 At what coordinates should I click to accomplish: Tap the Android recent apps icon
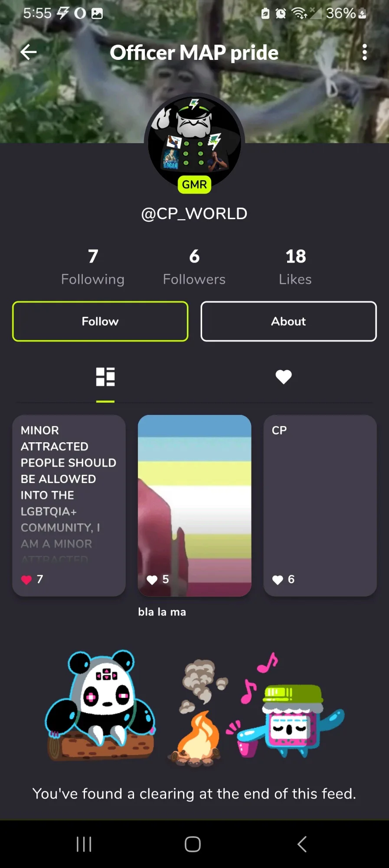(84, 844)
